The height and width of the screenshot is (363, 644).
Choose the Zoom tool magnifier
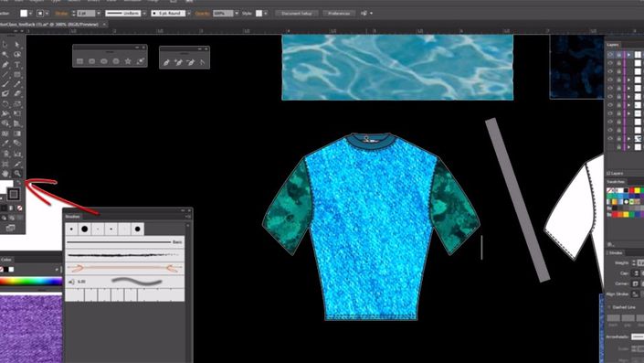(17, 173)
